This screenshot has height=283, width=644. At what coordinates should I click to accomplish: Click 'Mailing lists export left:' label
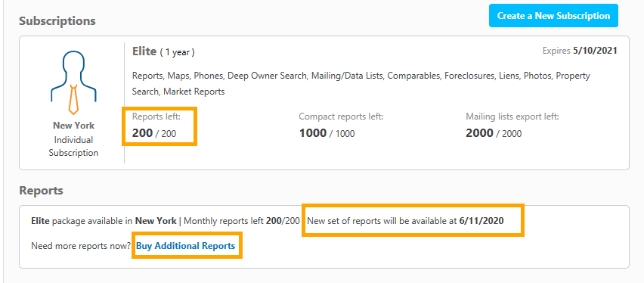(512, 117)
